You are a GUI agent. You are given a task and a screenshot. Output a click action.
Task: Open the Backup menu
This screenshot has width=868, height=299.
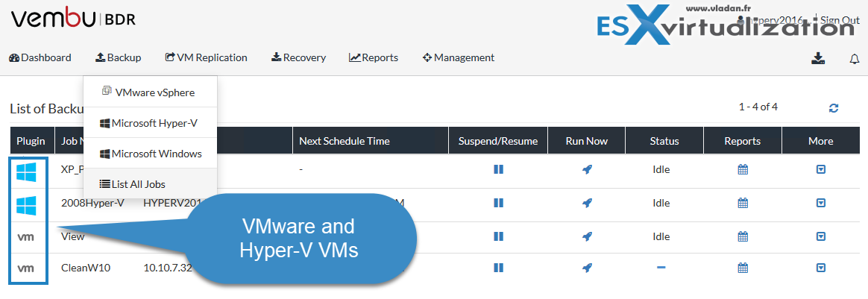coord(118,57)
